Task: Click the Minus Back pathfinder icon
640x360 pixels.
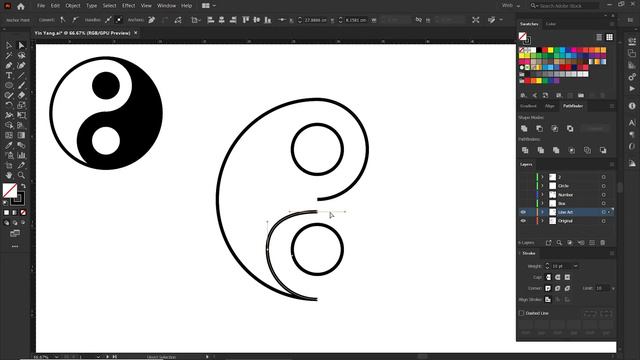Action: [x=603, y=150]
